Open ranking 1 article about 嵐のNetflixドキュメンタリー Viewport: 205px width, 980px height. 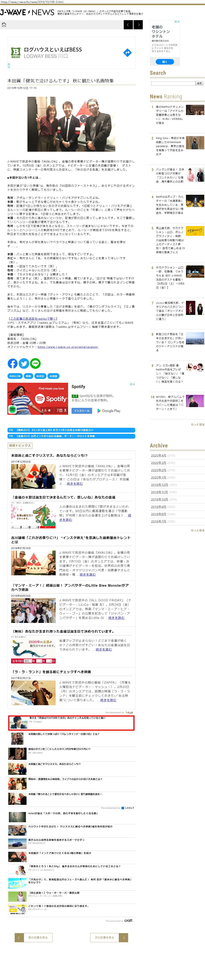click(169, 115)
